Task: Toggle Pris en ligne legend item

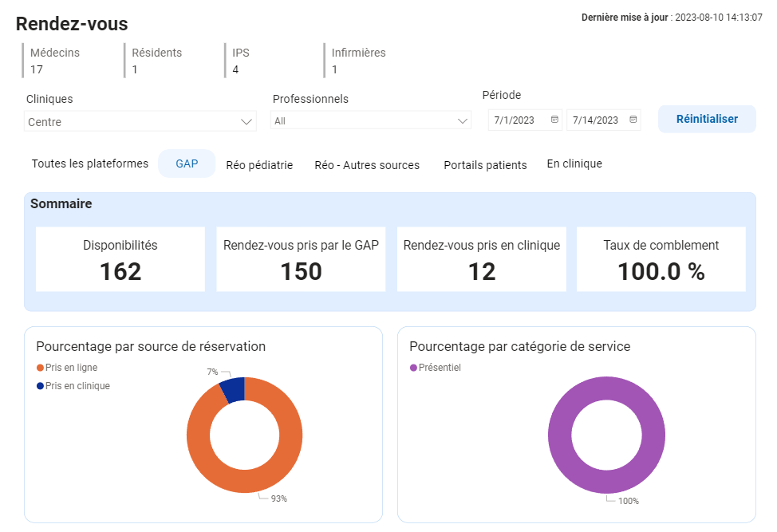Action: click(70, 368)
